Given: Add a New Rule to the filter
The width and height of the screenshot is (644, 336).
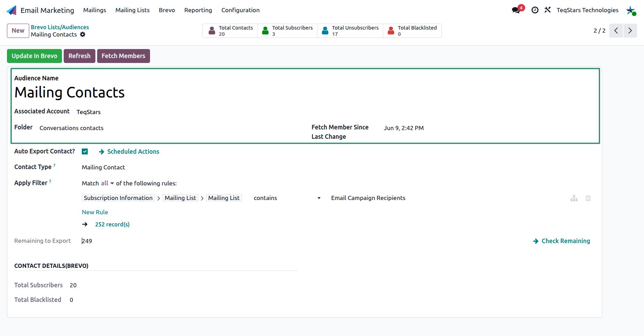Looking at the screenshot, I should coord(95,212).
